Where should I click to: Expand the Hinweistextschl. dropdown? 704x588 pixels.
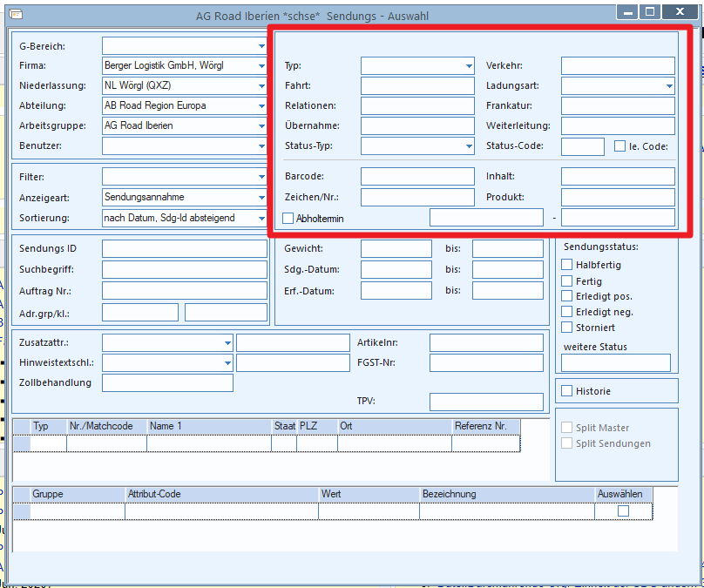pyautogui.click(x=227, y=362)
